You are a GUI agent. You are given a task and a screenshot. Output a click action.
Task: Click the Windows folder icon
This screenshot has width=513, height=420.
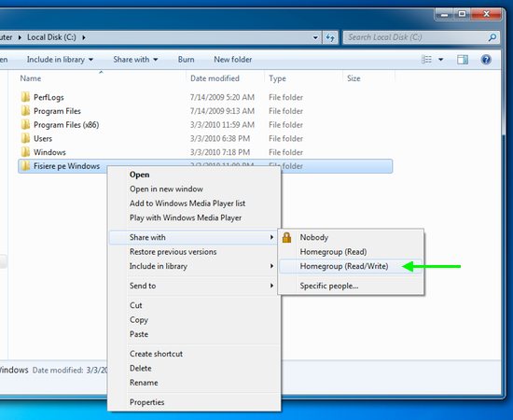pos(25,152)
